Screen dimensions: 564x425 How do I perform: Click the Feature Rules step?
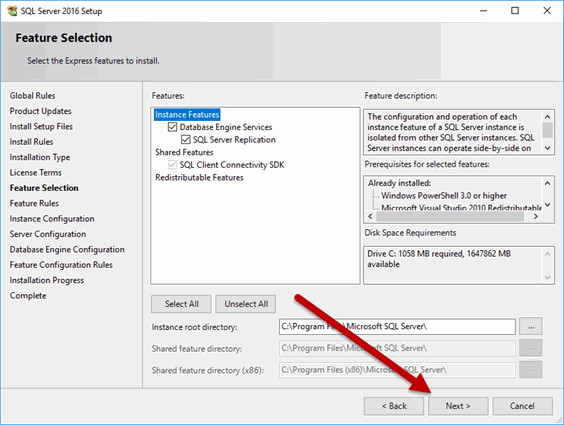tap(34, 204)
